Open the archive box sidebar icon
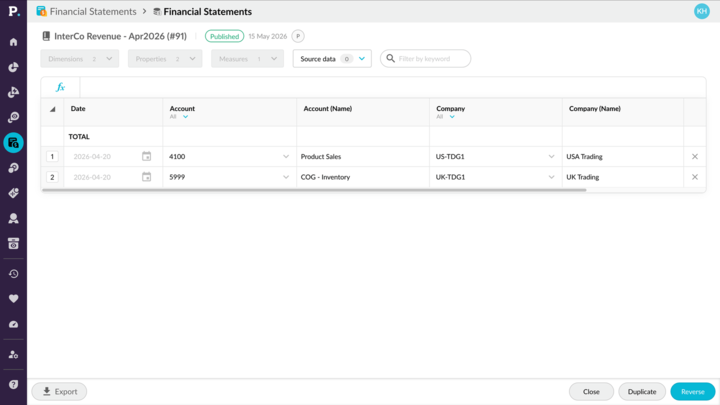The width and height of the screenshot is (720, 405). click(x=13, y=243)
